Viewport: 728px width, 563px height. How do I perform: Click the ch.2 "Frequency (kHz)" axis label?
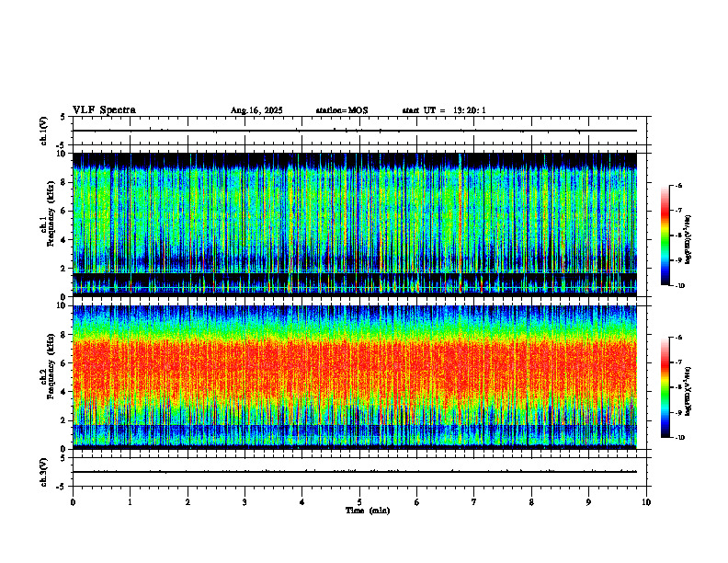pyautogui.click(x=51, y=366)
